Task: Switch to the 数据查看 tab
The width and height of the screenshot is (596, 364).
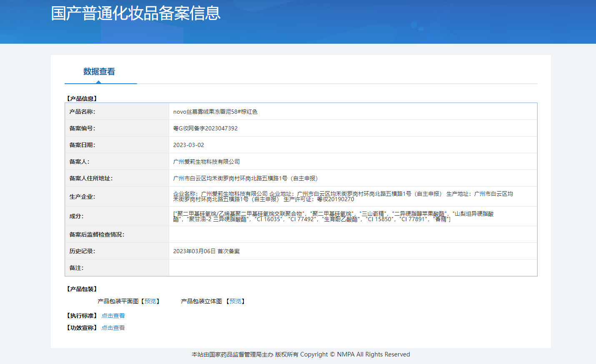Action: pos(99,72)
